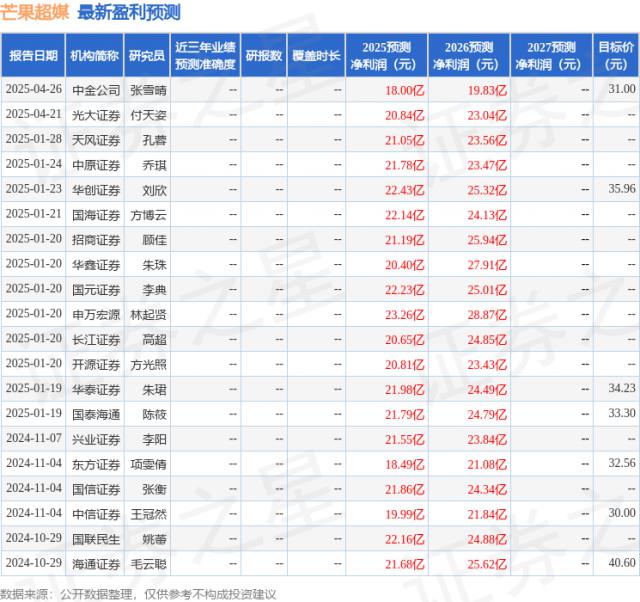Select analyst 付天姿 in the table
The width and height of the screenshot is (640, 602).
(147, 114)
